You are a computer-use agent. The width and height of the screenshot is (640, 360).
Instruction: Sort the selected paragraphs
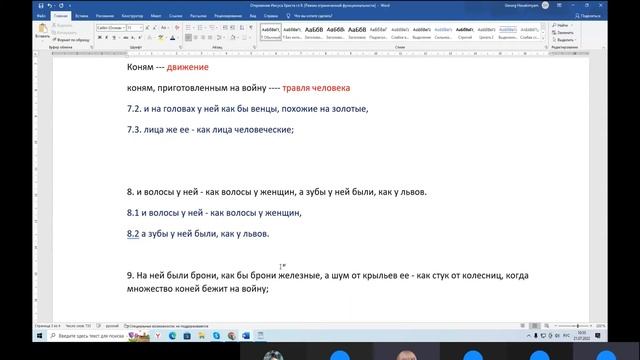pyautogui.click(x=242, y=28)
